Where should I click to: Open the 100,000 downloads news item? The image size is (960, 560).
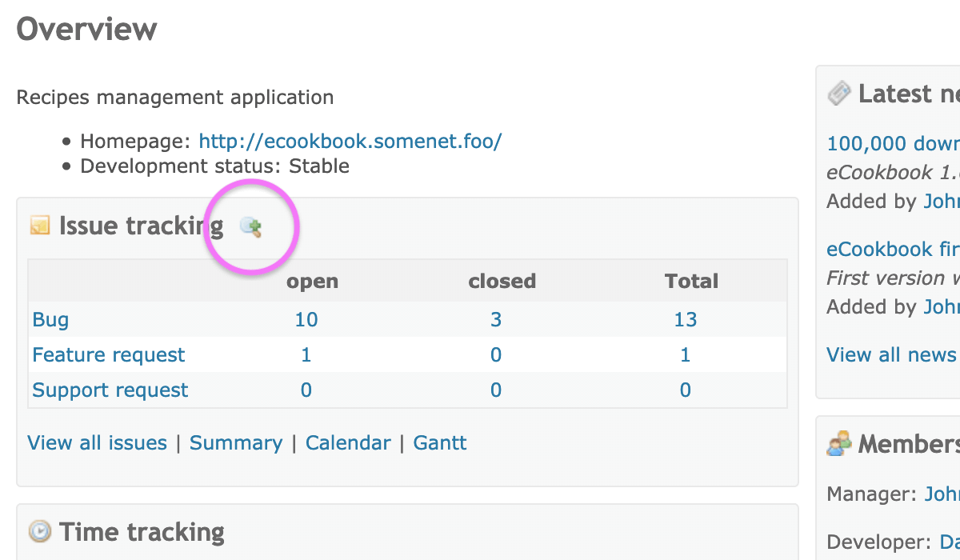click(893, 144)
